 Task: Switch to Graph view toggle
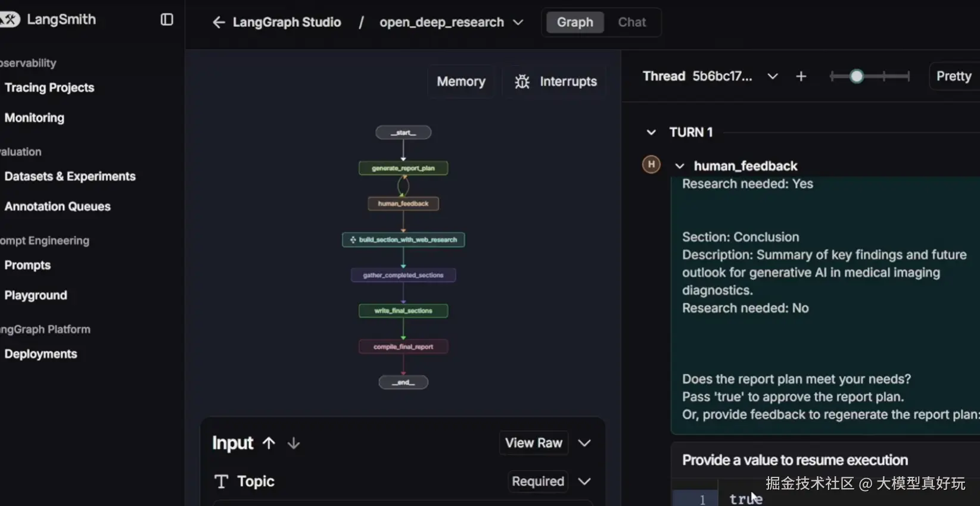coord(575,23)
